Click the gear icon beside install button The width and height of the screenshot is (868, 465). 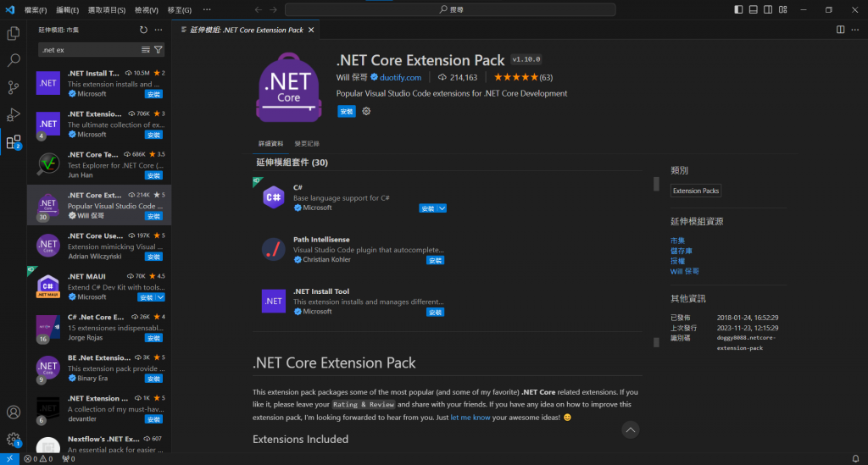366,111
